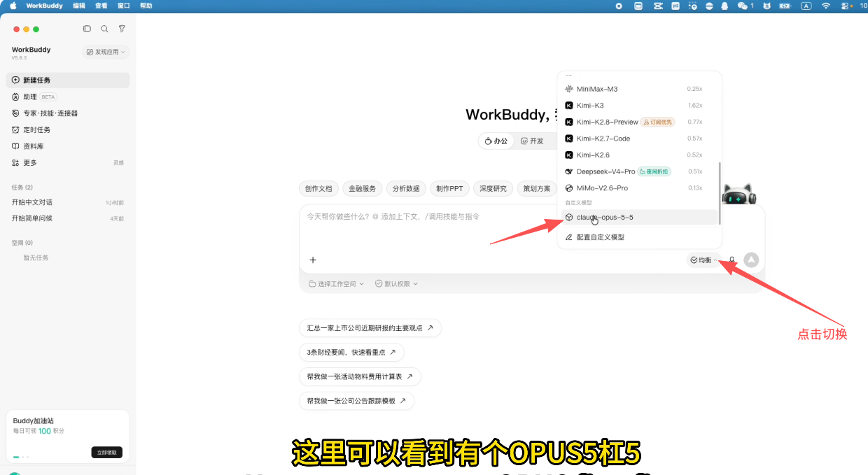The image size is (868, 475).
Task: Choose MiMo-V2.6-Pro model
Action: (x=640, y=188)
